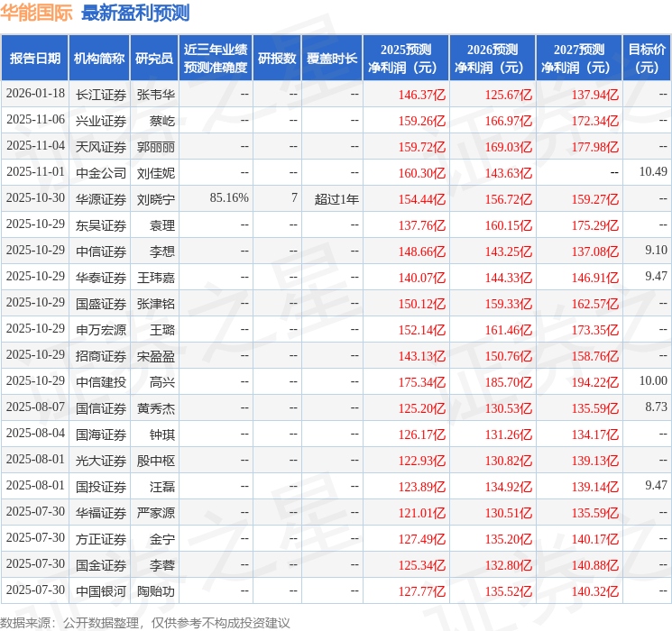672x631 pixels.
Task: Click institution 中金公司
Action: point(101,173)
